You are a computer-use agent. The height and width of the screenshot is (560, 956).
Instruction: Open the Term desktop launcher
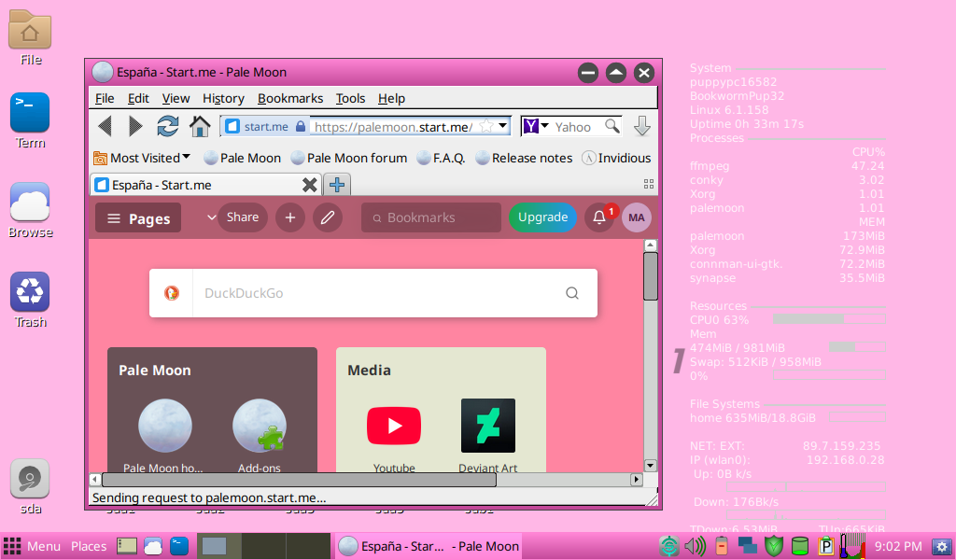tap(30, 114)
